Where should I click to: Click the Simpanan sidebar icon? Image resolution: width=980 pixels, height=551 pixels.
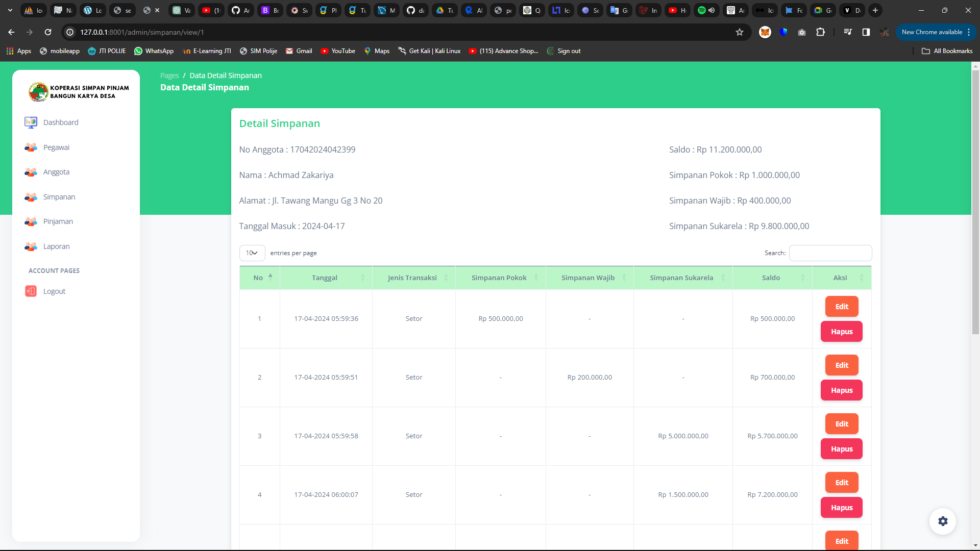(31, 197)
